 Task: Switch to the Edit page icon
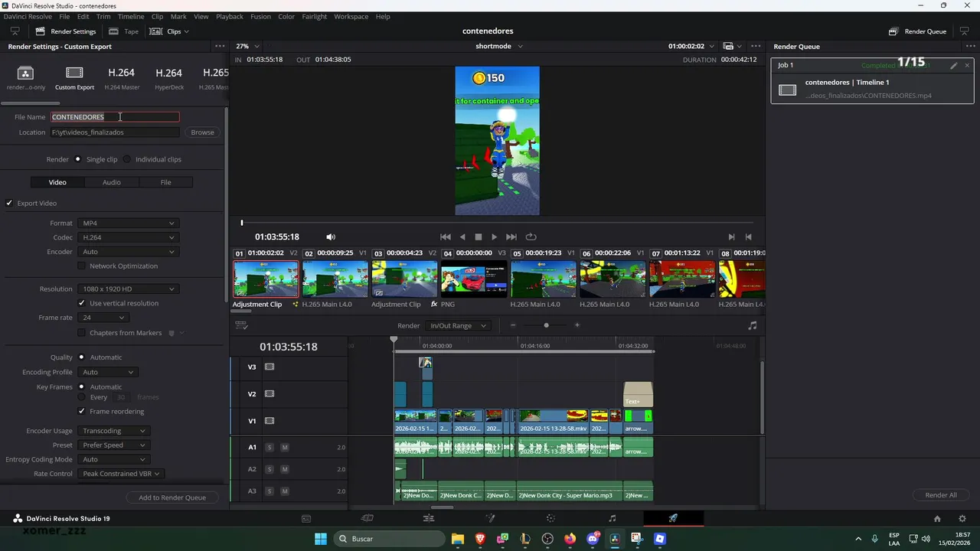point(429,518)
